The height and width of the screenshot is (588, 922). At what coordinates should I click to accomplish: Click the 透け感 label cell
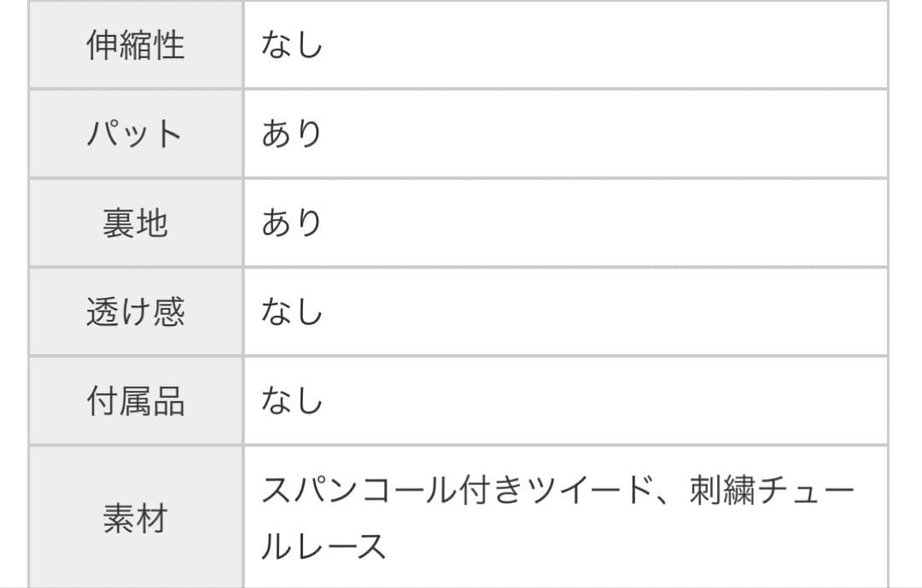[136, 311]
